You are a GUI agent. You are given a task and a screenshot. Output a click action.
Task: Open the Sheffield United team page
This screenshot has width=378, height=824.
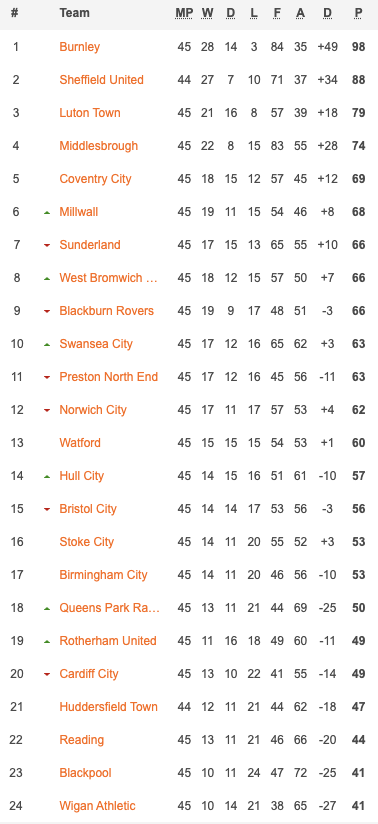[x=101, y=80]
